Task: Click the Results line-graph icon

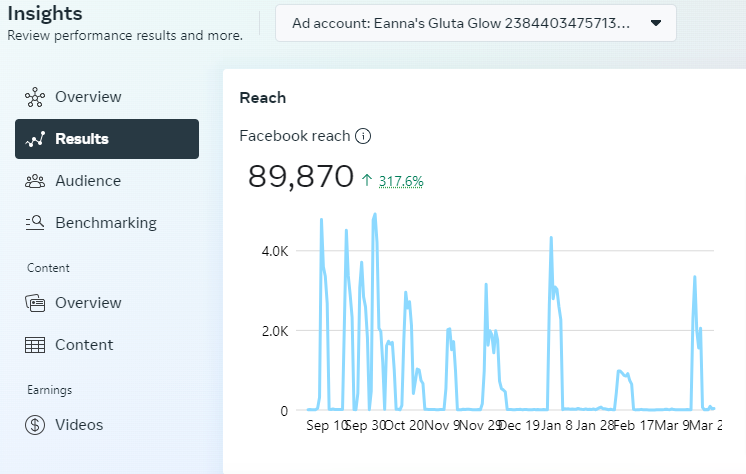Action: click(x=35, y=139)
